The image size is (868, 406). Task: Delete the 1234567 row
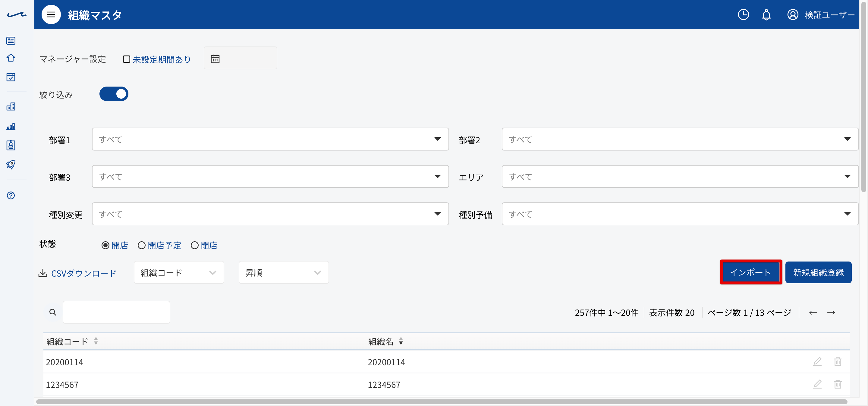coord(838,384)
